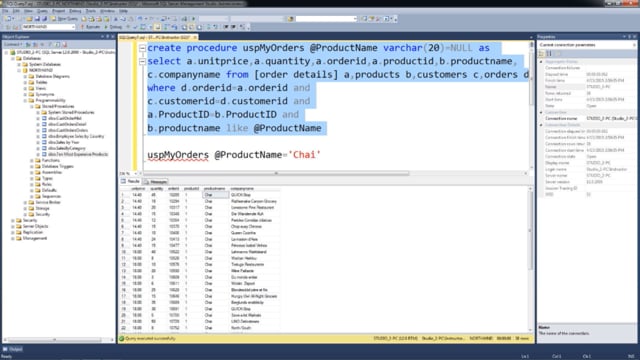Select the Database Triggers folder
The height and width of the screenshot is (360, 640).
[58, 167]
